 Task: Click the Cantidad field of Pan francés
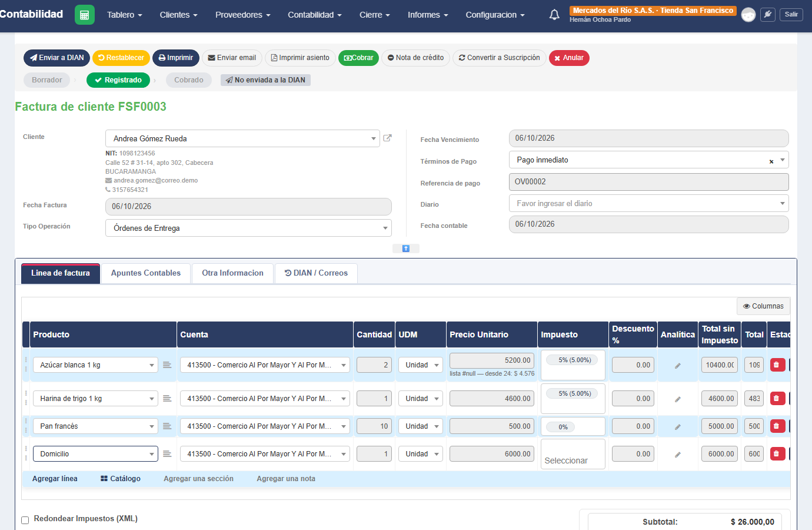pos(374,426)
